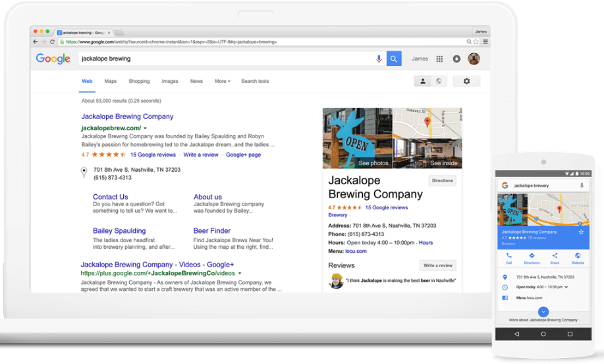Screen dimensions: 604x364
Task: Open See photos thumbnail
Action: 358,138
